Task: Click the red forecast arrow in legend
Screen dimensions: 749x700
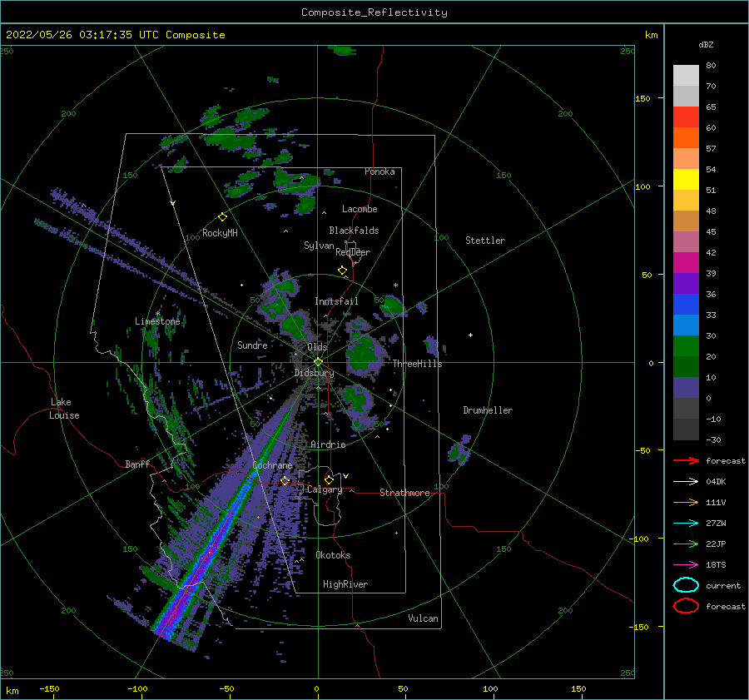Action: (686, 460)
